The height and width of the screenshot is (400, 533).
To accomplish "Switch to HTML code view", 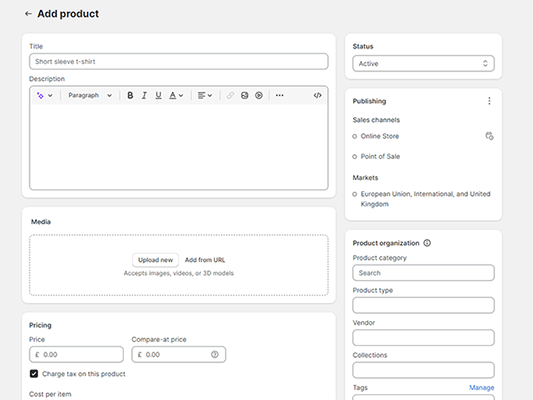I will (x=317, y=95).
